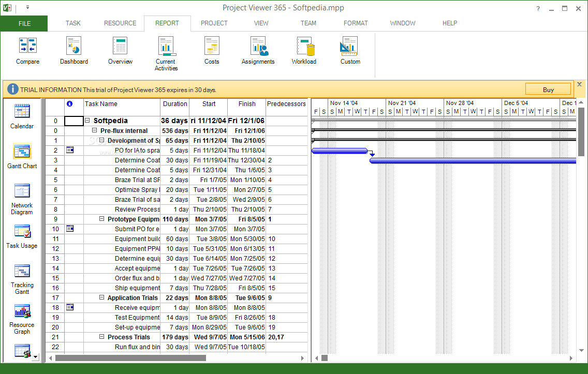Switch to the TEAM tab
588x374 pixels.
tap(308, 23)
